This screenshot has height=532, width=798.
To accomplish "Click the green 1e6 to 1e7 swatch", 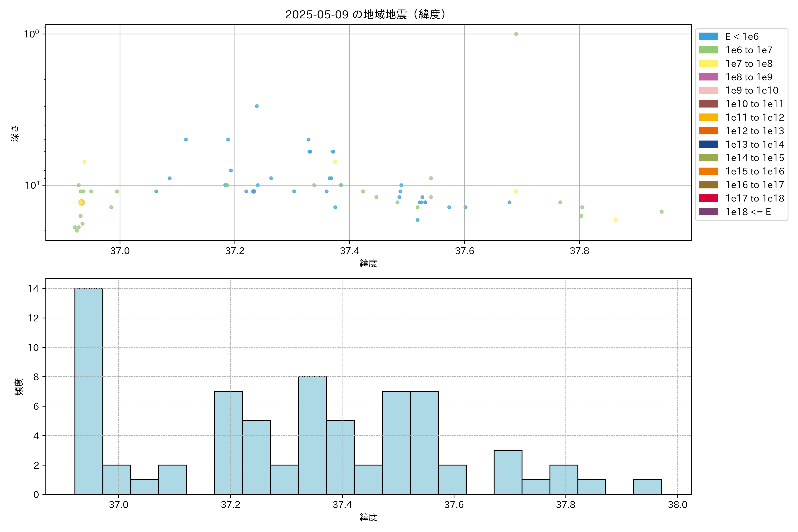I will 708,50.
